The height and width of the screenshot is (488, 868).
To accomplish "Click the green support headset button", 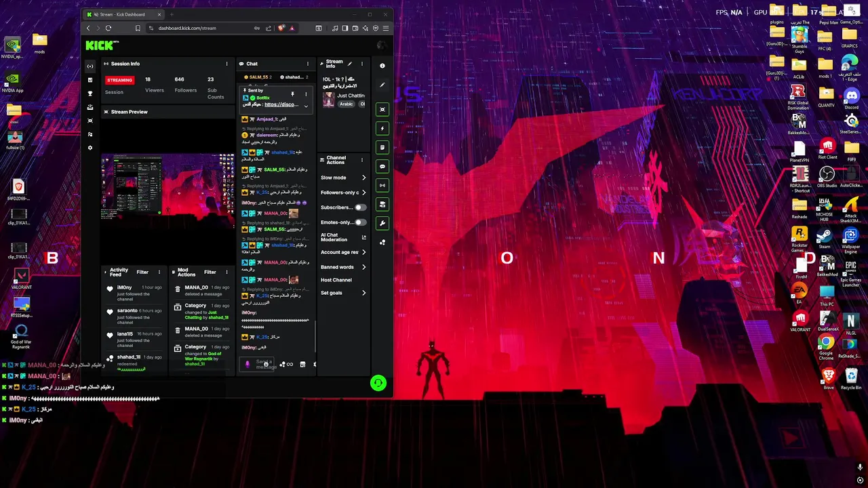I will click(378, 383).
